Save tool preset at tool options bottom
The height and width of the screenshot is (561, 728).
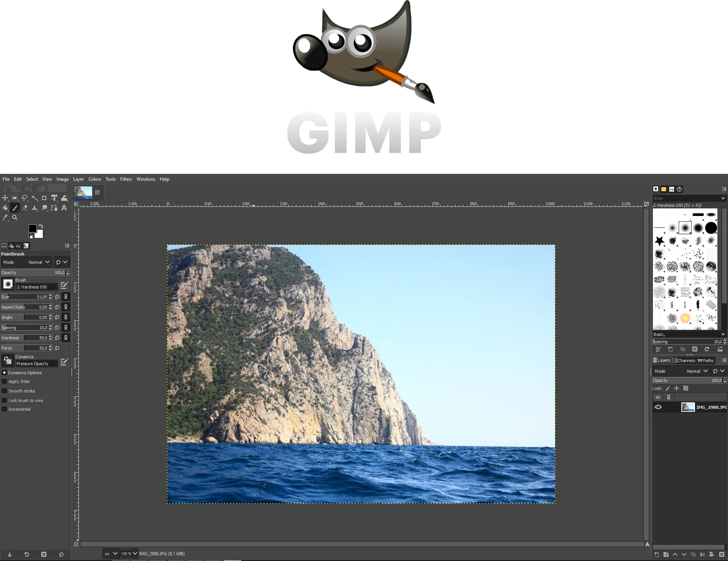pyautogui.click(x=9, y=554)
